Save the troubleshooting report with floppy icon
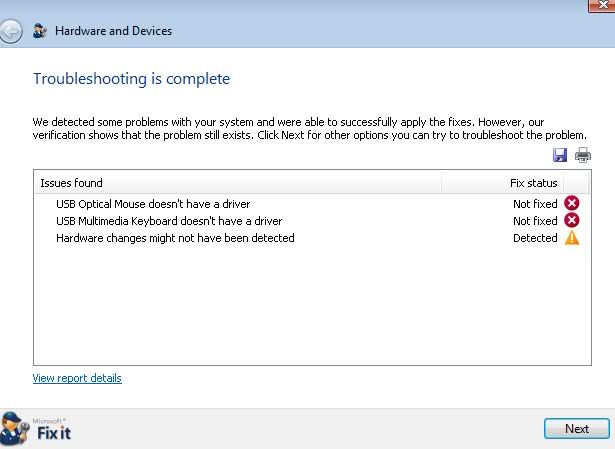Screen dimensions: 615x449 (x=560, y=155)
